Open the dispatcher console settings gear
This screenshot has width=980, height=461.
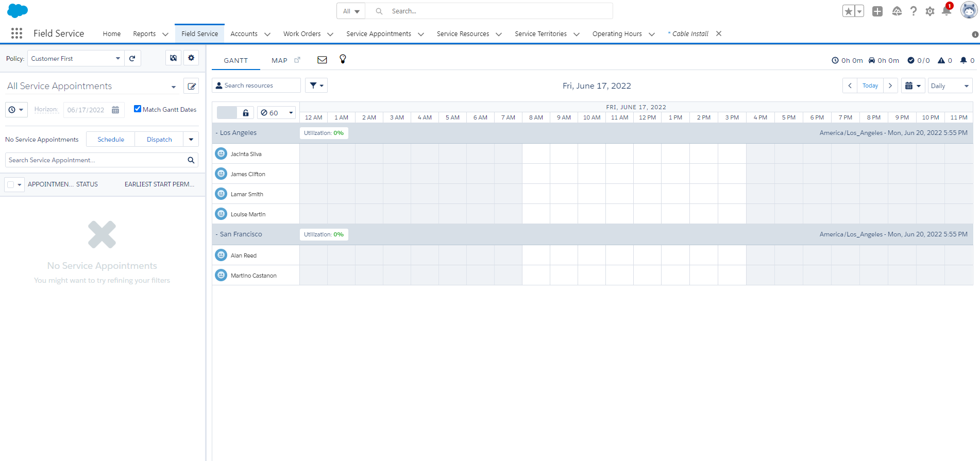[x=191, y=58]
